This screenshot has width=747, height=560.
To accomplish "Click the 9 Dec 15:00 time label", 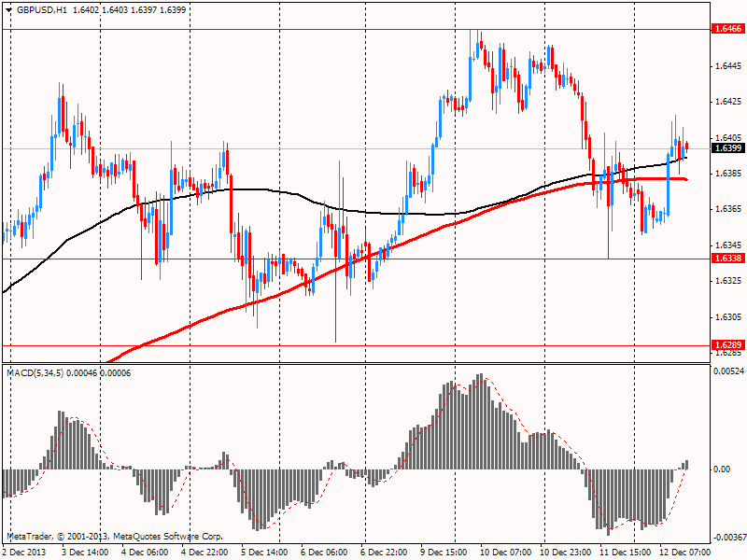I will click(x=443, y=553).
